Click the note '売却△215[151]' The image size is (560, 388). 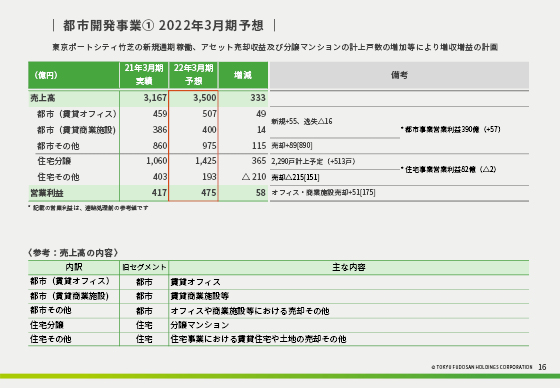point(295,177)
